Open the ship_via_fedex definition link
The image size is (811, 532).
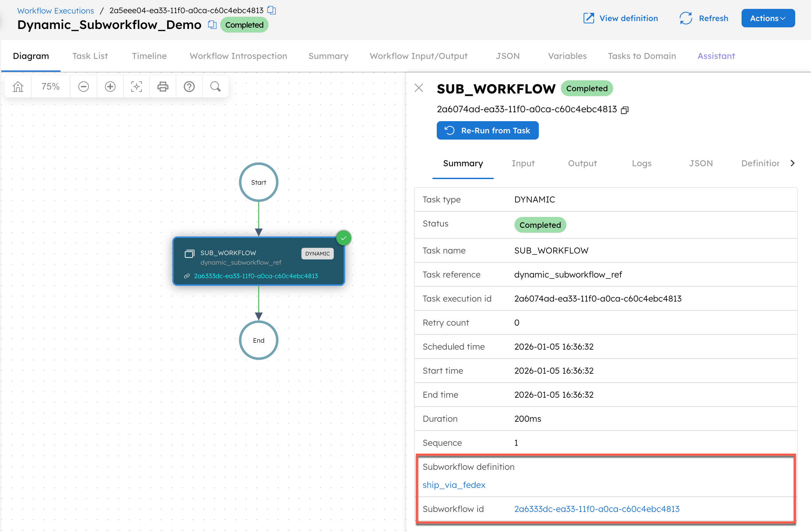pyautogui.click(x=454, y=485)
